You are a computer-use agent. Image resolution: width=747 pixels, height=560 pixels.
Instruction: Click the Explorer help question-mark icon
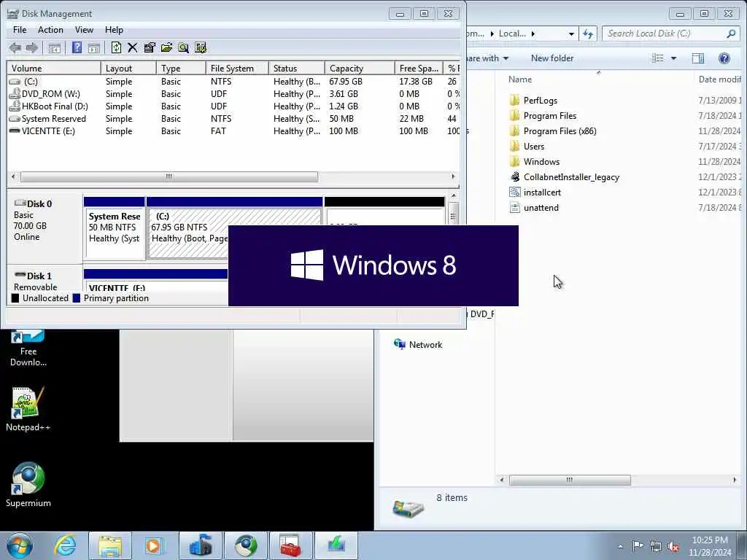[724, 58]
